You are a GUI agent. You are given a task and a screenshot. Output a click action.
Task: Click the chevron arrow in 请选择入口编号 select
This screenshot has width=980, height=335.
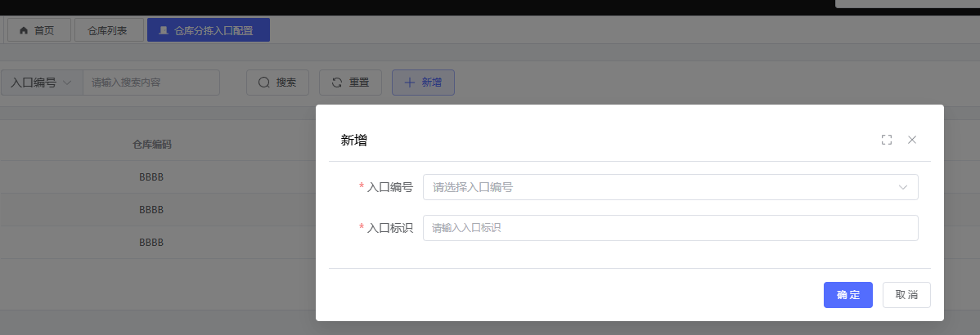coord(903,187)
